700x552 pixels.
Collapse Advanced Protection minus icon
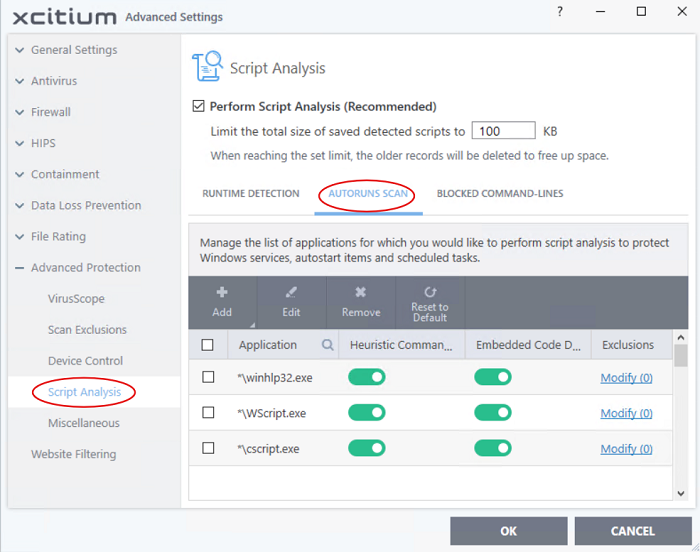tap(20, 268)
